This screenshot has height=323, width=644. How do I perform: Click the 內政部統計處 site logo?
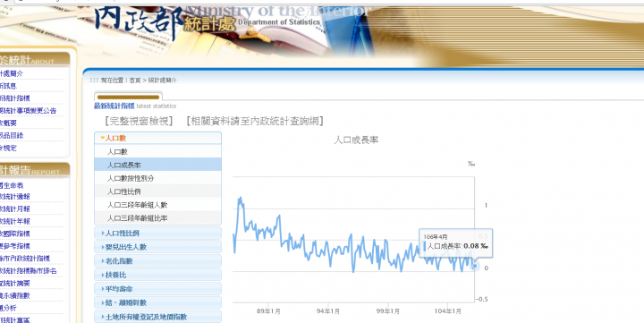(x=165, y=22)
